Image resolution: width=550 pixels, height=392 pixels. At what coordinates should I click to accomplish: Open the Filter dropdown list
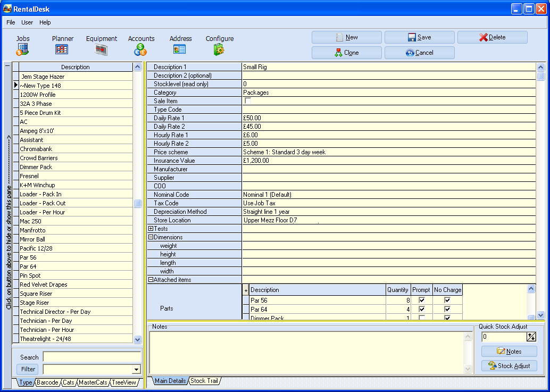136,369
